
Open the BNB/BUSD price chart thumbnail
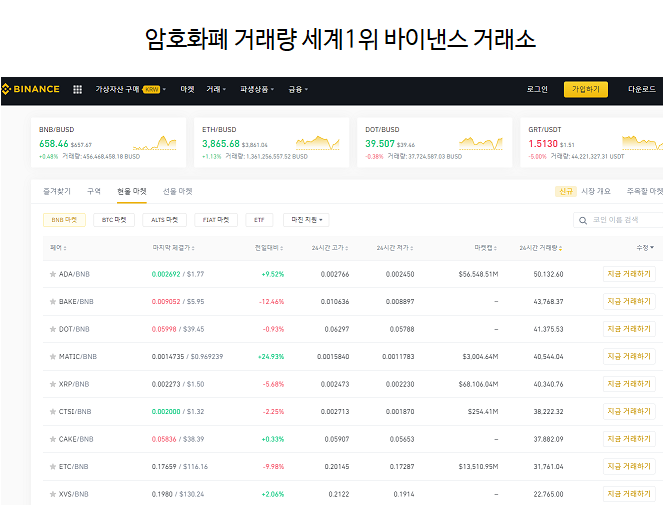click(154, 143)
